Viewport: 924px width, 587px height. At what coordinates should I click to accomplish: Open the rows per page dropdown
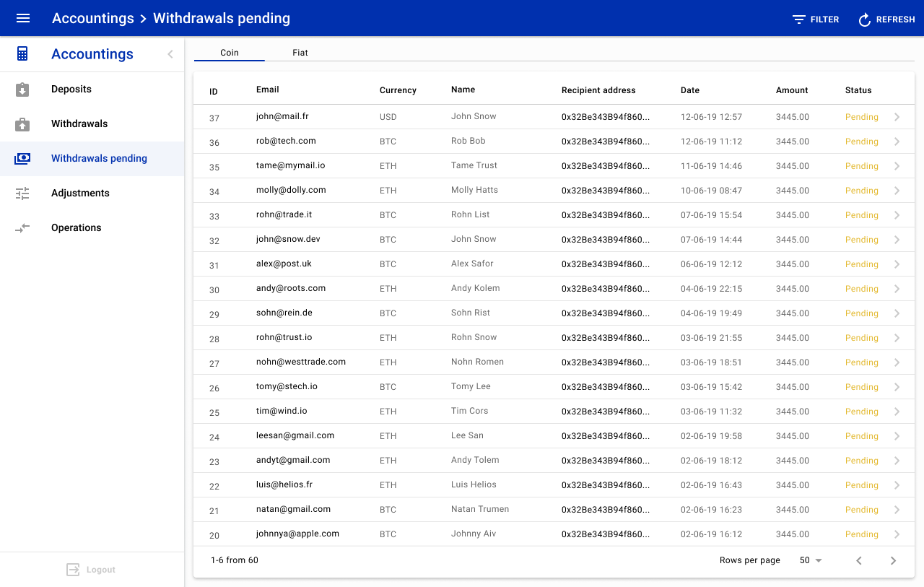[811, 560]
